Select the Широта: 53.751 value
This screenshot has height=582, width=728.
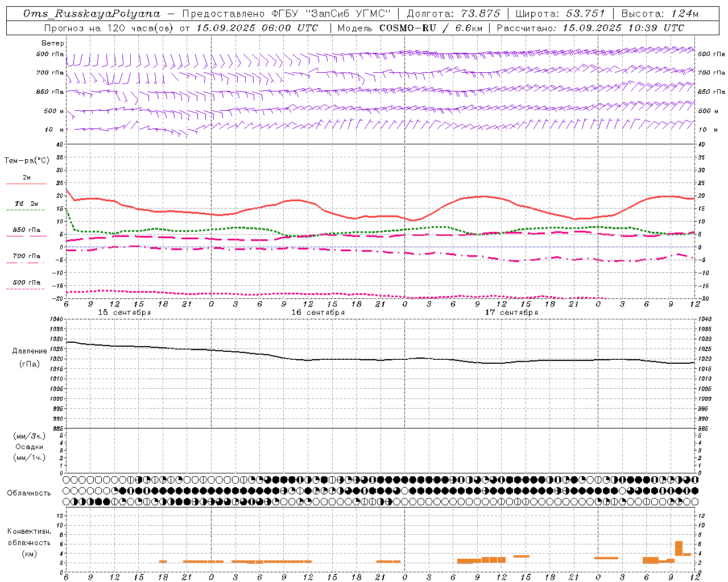point(560,14)
